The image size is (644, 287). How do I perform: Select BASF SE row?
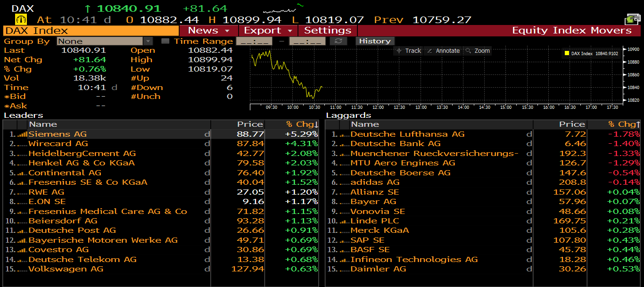click(483, 250)
